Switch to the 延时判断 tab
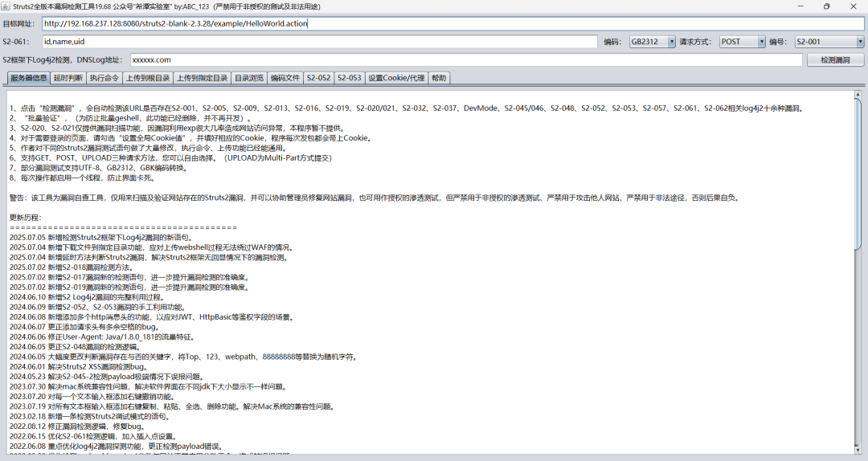This screenshot has width=868, height=461. pos(68,78)
